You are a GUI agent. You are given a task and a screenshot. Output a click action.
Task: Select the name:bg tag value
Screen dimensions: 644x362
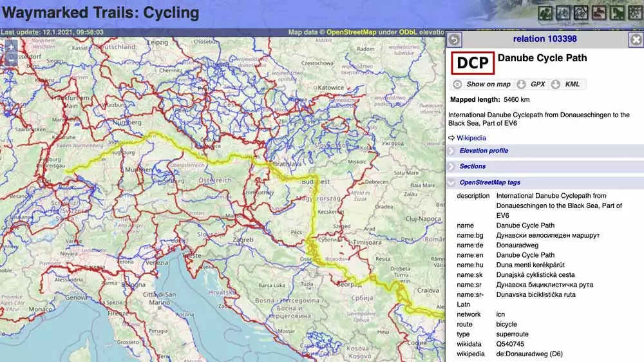click(x=548, y=236)
